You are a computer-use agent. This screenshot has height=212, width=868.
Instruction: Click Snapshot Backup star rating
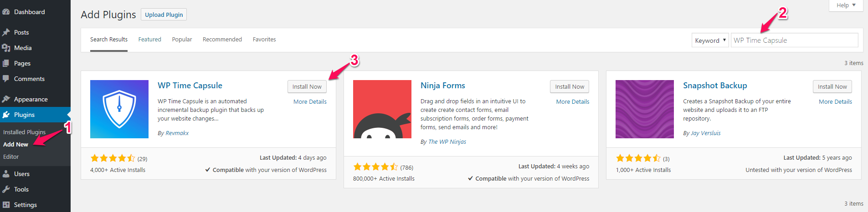638,158
